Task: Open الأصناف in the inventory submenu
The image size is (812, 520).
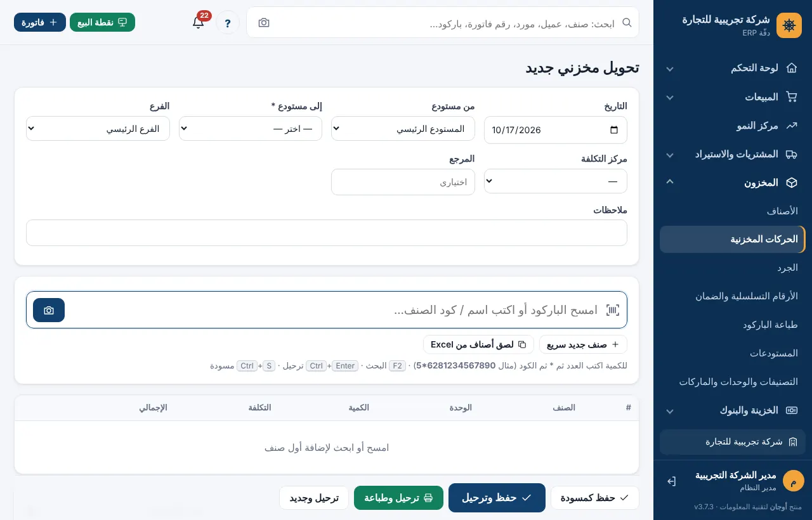Action: pos(733,211)
